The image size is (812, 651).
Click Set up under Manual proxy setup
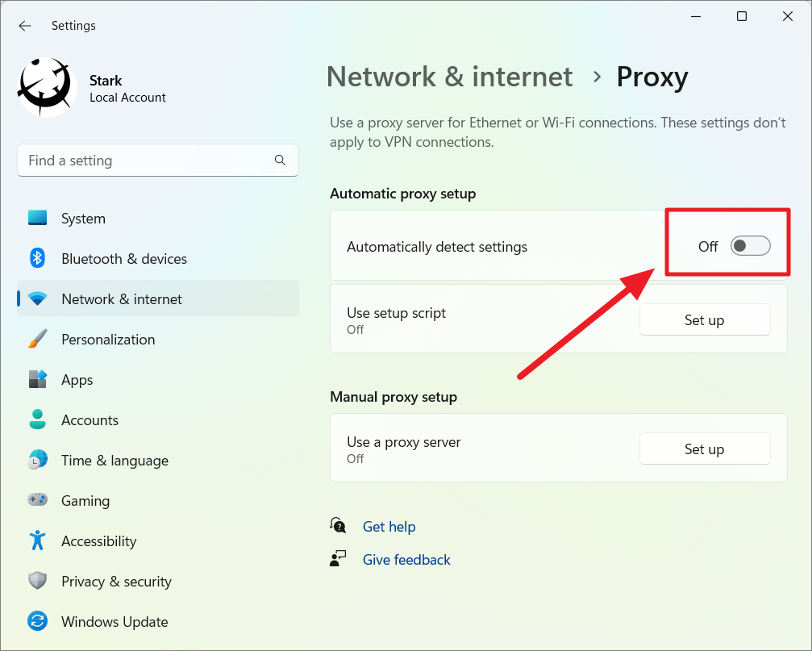coord(704,449)
